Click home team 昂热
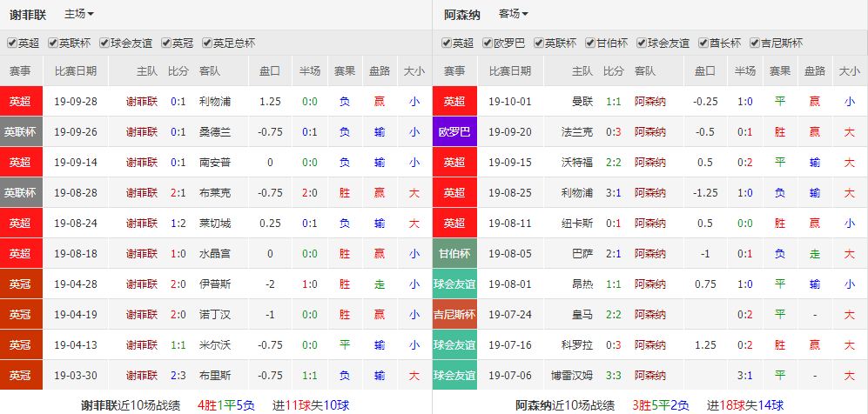 582,284
